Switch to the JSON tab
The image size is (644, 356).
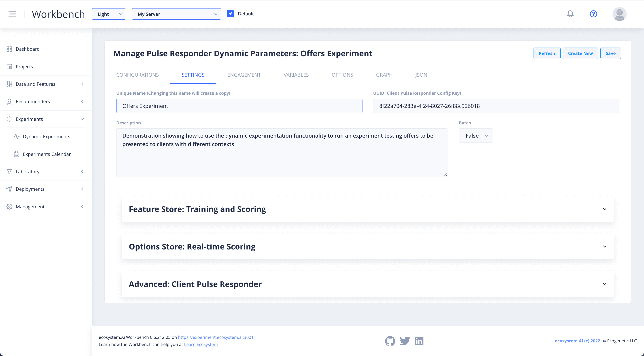pos(421,75)
